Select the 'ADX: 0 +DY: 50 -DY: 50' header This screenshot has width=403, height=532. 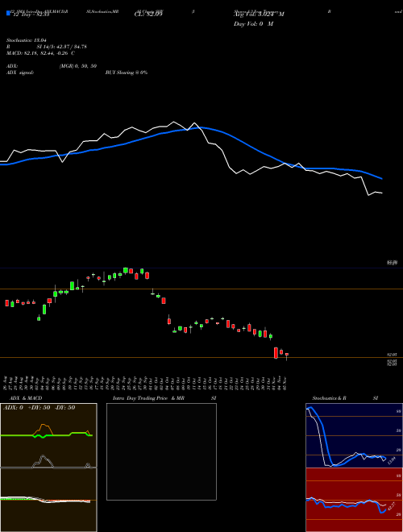(x=39, y=408)
